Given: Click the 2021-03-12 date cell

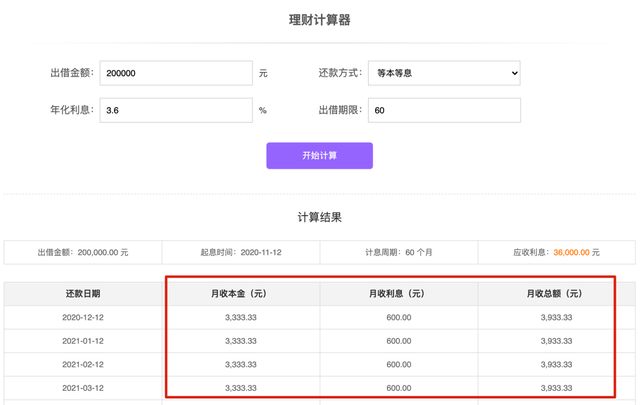Looking at the screenshot, I should point(82,388).
